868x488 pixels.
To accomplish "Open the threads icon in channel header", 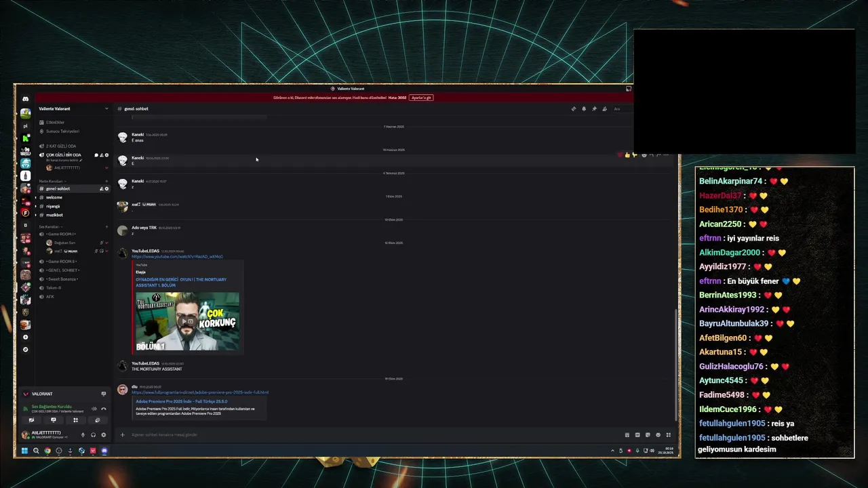I will pos(573,108).
